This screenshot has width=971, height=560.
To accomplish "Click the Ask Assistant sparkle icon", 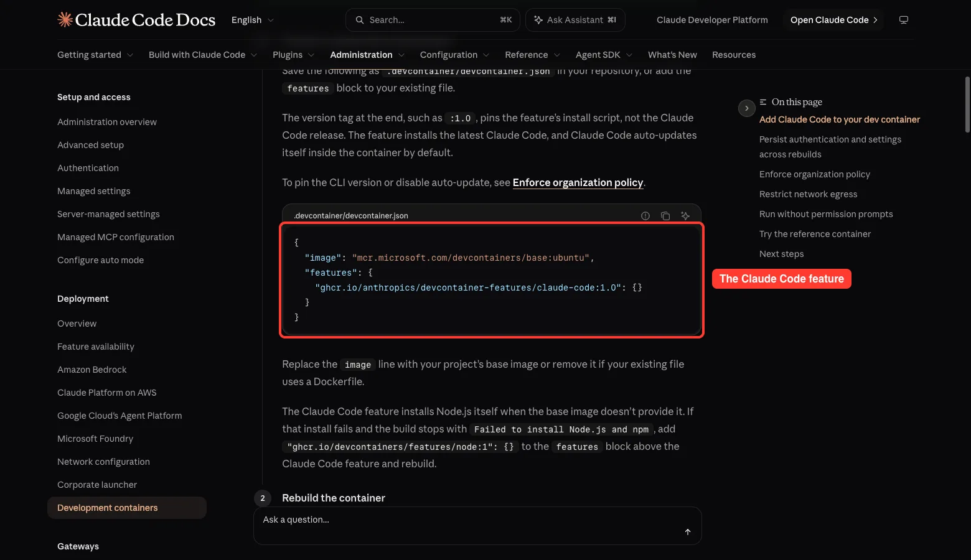I will coord(538,20).
